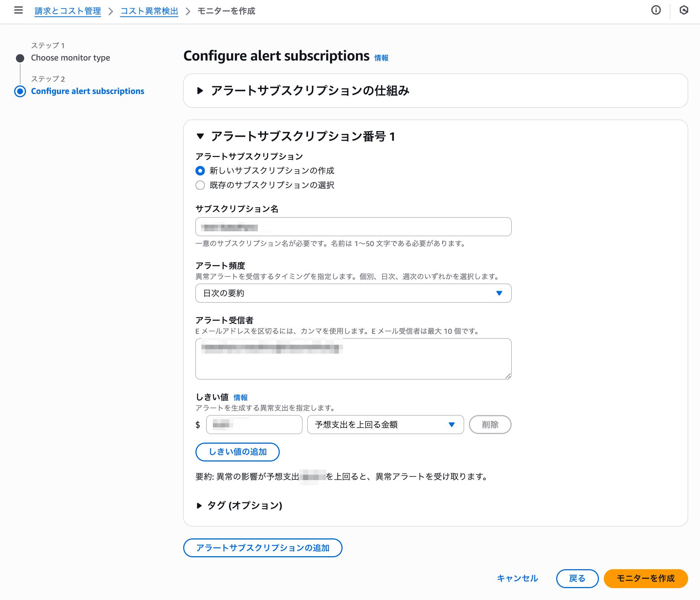Click モニターを作成 button
This screenshot has width=700, height=600.
point(645,578)
